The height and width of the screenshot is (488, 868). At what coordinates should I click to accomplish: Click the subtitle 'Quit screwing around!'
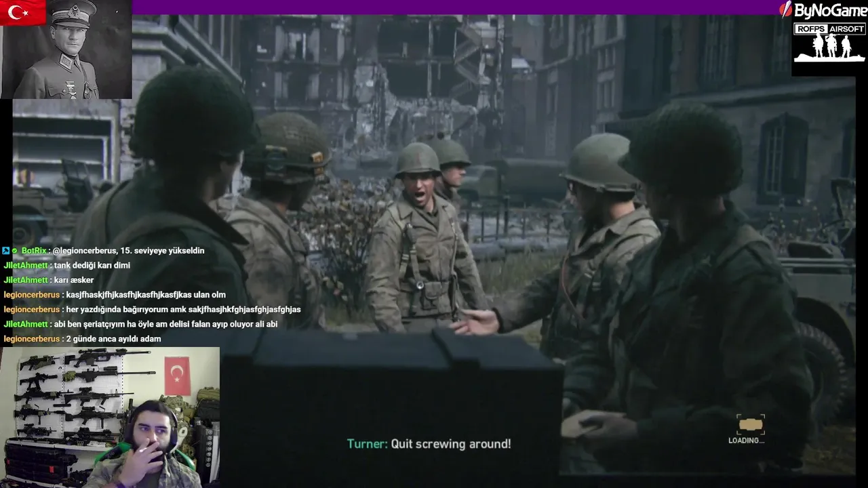[451, 444]
